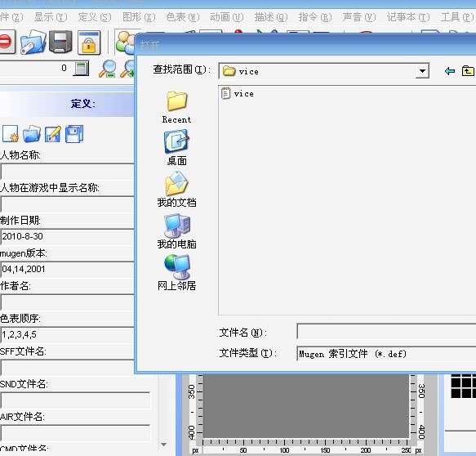Go to Recent folder in dialog sidebar
Viewport: 476px width, 456px height.
tap(176, 107)
